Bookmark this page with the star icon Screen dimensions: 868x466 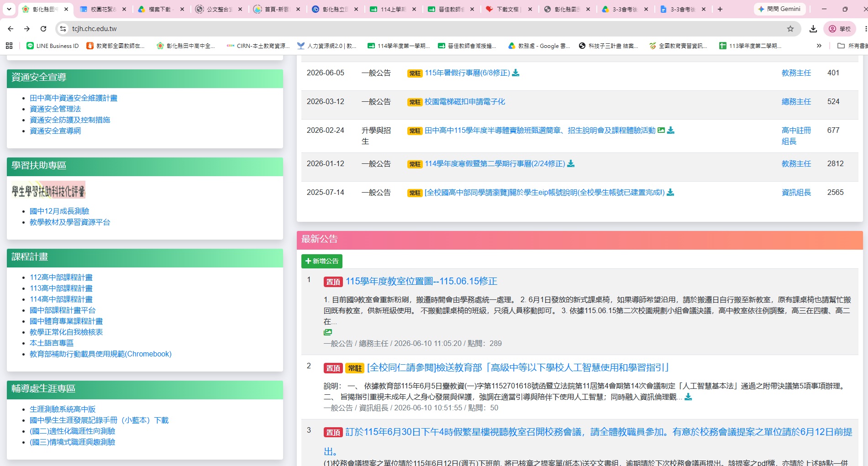coord(790,29)
